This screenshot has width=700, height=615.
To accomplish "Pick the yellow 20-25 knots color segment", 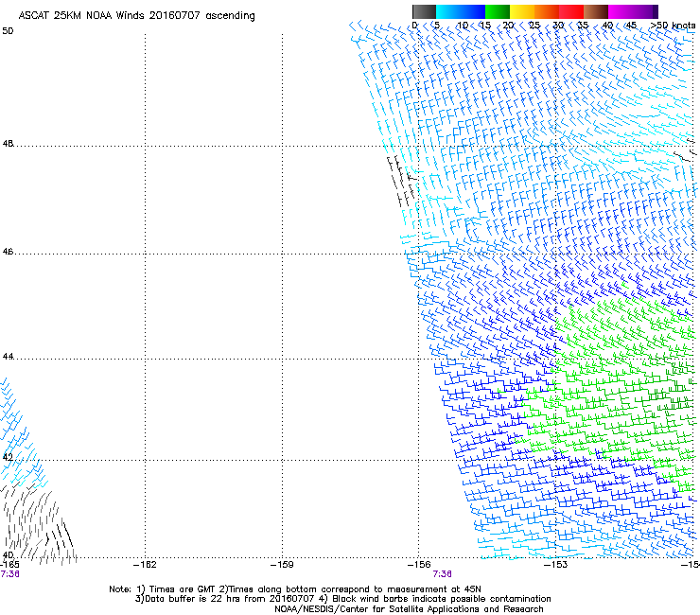I will tap(522, 11).
